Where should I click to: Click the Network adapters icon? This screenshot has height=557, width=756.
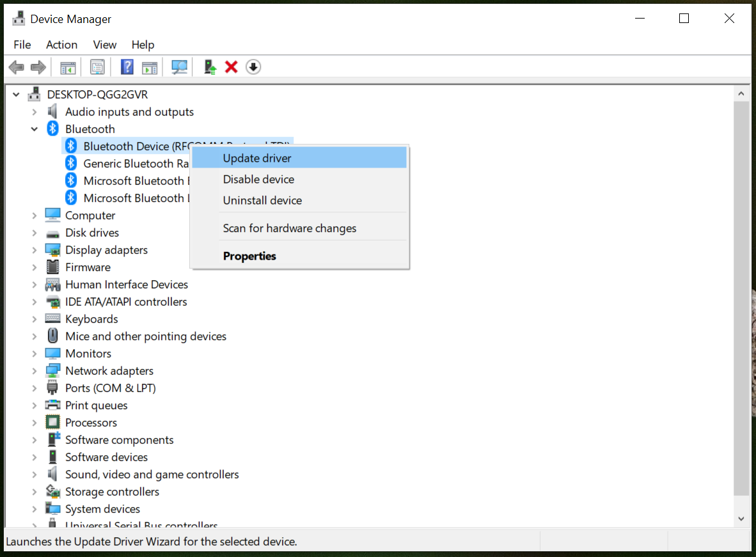click(52, 371)
